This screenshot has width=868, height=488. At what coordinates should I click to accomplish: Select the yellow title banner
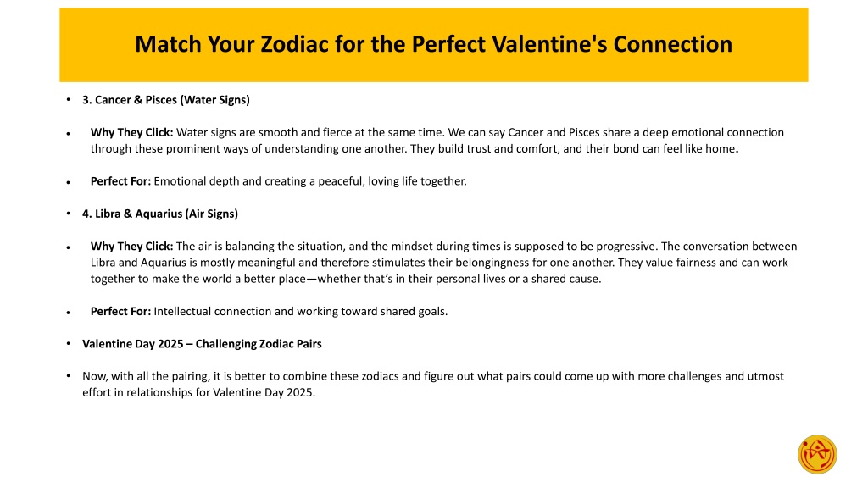click(433, 45)
